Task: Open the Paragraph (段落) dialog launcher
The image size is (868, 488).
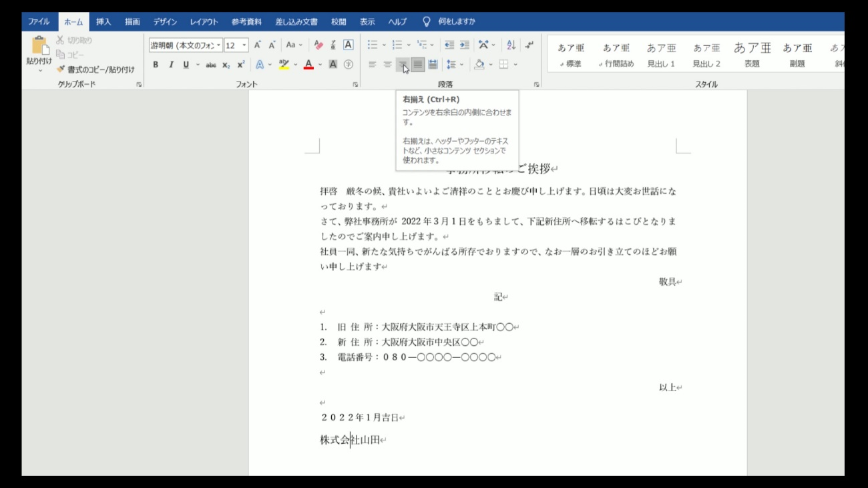Action: (536, 85)
